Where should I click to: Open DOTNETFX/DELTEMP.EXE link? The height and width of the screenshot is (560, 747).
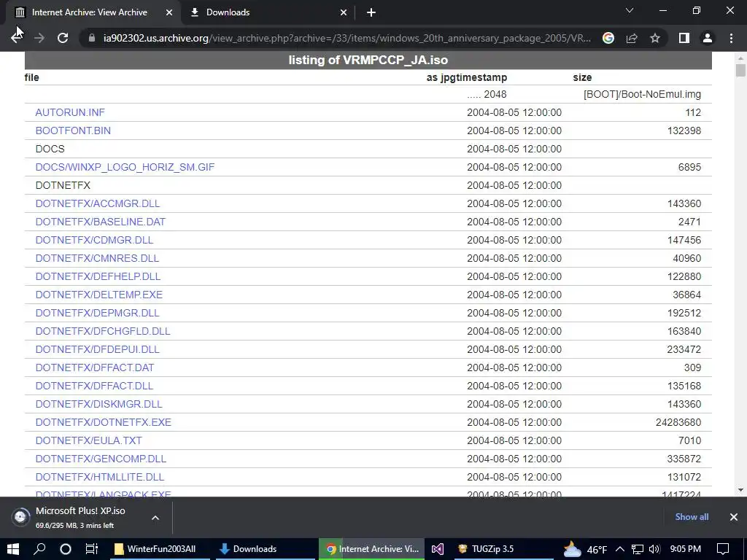99,295
